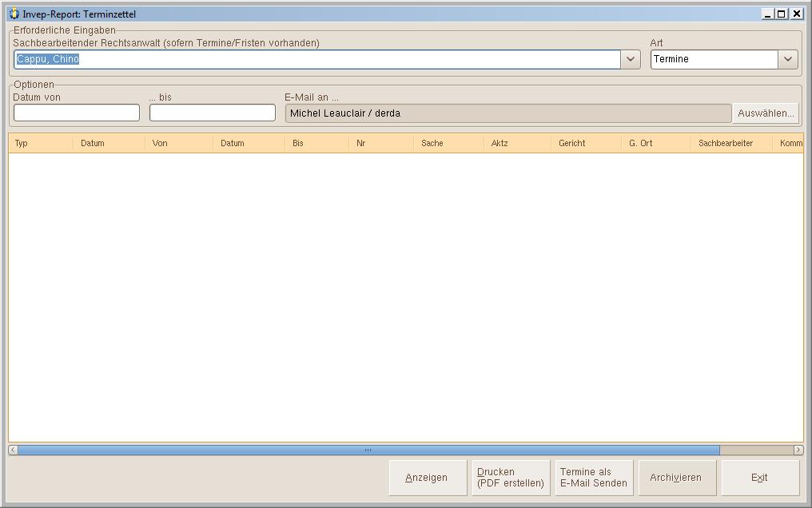
Task: Click Termine als E-Mail Senden button
Action: 594,478
